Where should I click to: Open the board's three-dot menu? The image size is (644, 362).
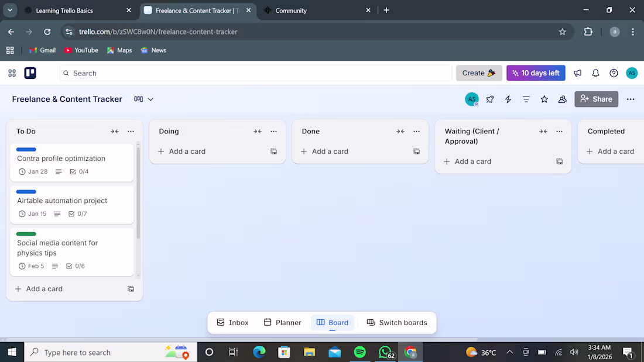coord(631,99)
